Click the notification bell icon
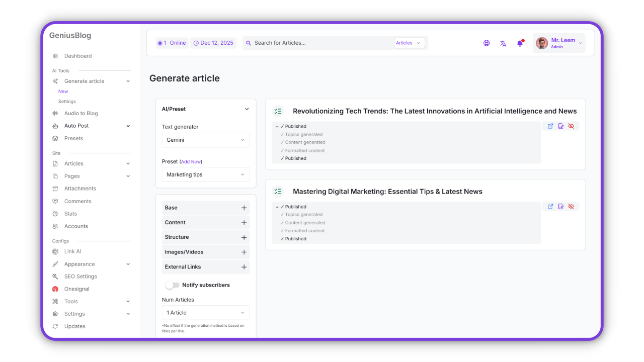Image resolution: width=644 pixels, height=362 pixels. (x=520, y=43)
